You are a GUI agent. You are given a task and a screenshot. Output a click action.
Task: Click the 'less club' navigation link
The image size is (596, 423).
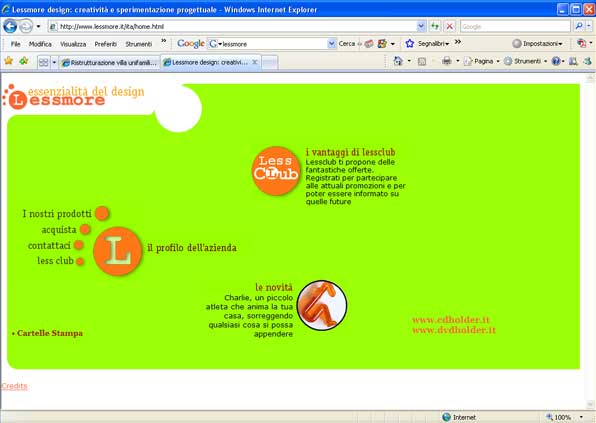click(x=55, y=261)
